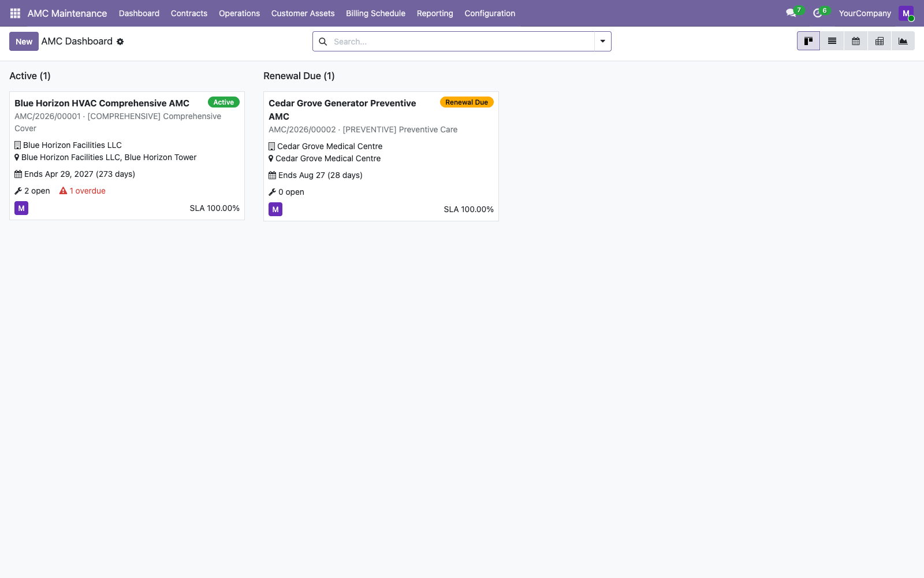
Task: Open the apps grid menu icon
Action: (x=15, y=13)
